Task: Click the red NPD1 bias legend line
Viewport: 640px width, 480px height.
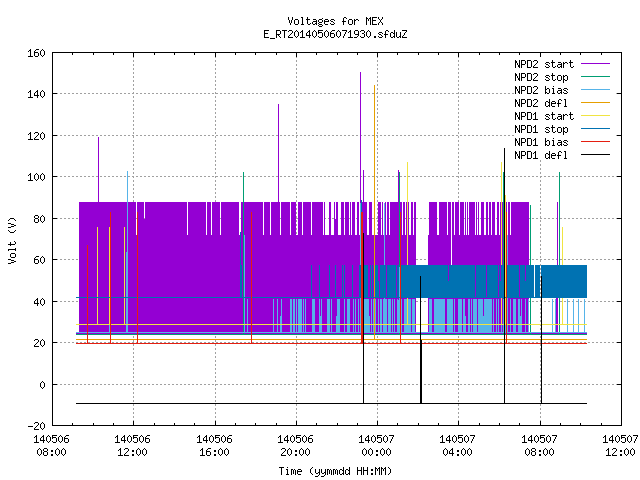Action: 595,142
